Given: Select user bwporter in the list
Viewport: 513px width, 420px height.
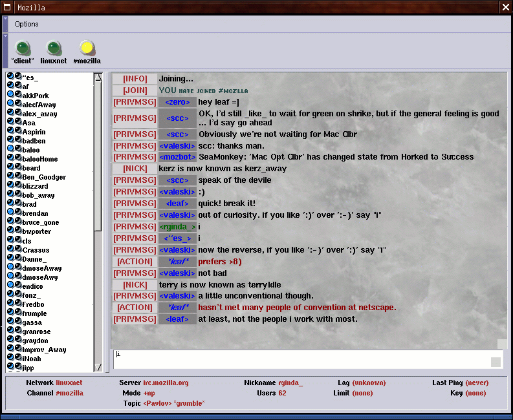Looking at the screenshot, I should click(x=36, y=231).
